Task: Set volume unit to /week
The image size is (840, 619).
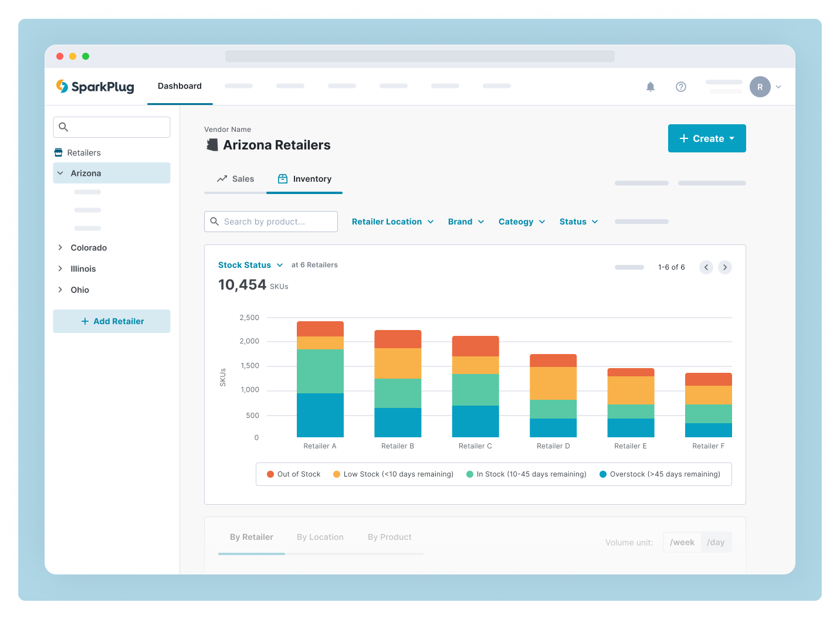Action: pos(682,542)
